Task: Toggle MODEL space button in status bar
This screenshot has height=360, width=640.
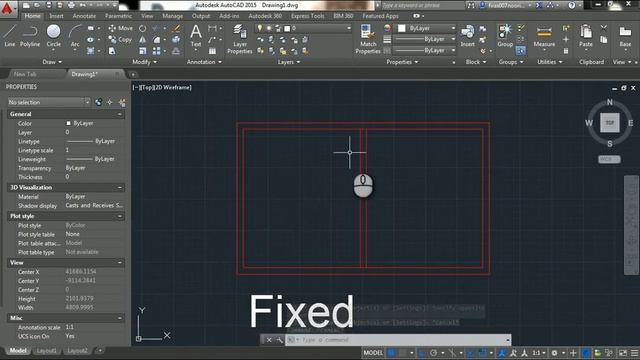Action: click(x=373, y=353)
